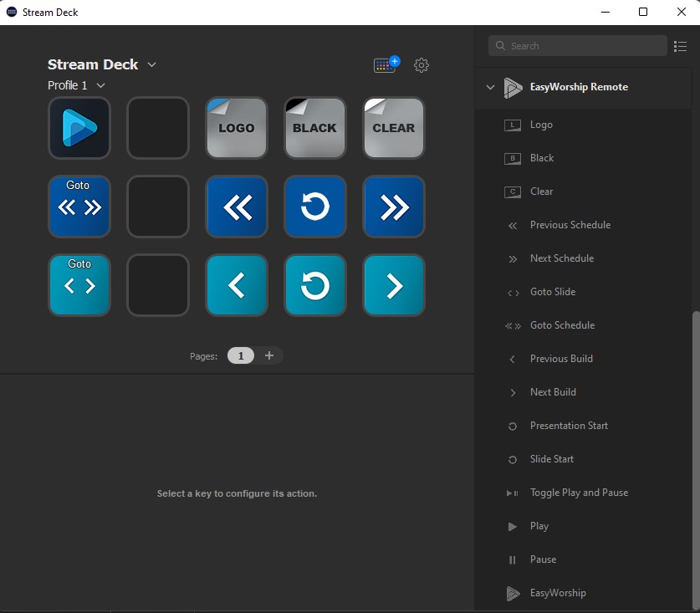Open the Stream Deck device dropdown
The width and height of the screenshot is (700, 613).
[x=151, y=64]
